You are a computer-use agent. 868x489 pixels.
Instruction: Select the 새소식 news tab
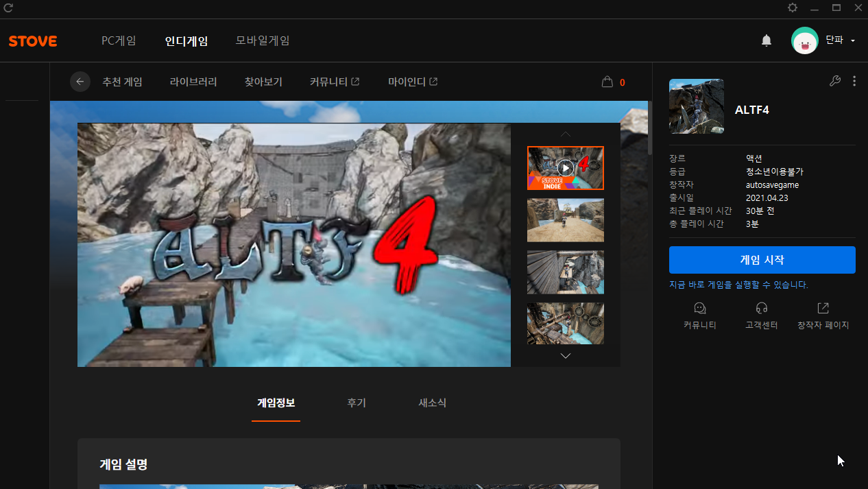pyautogui.click(x=432, y=403)
